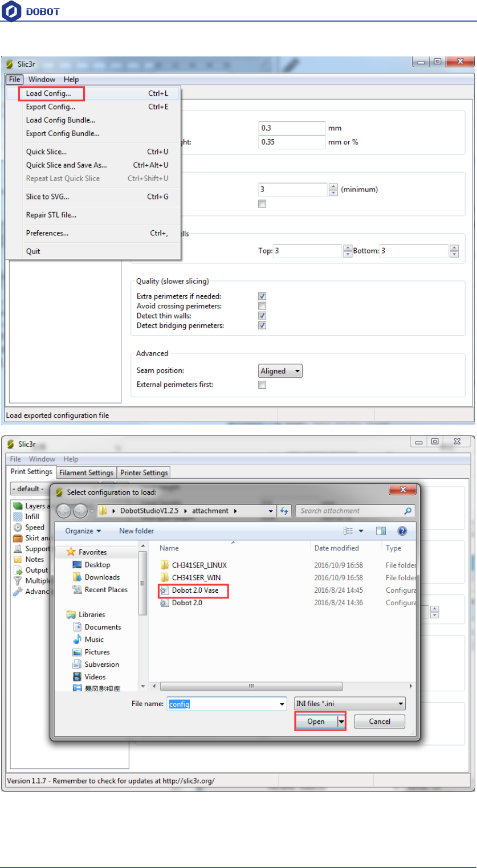Click the Downloads folder icon in the sidebar

tap(78, 577)
